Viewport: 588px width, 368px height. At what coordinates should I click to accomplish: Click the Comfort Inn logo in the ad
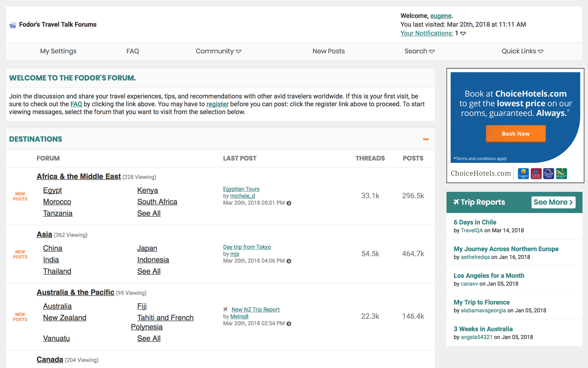point(523,174)
